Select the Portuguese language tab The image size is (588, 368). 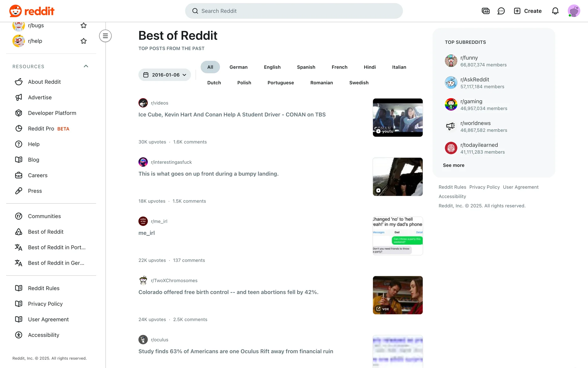281,83
